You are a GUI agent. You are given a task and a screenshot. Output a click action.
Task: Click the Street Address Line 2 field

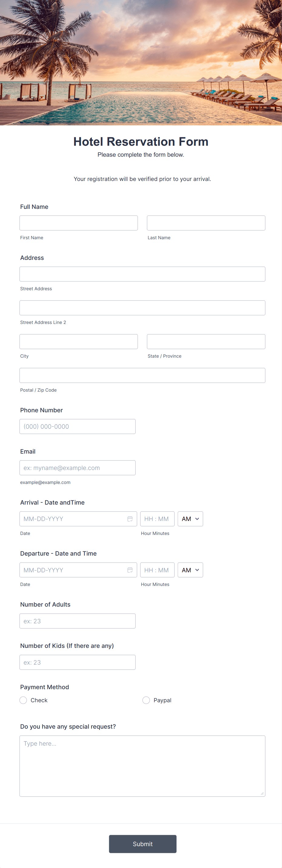click(142, 308)
